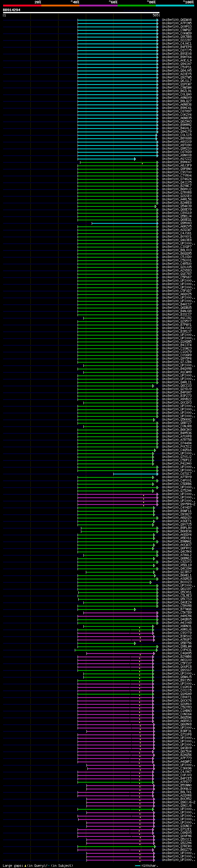Click the hit label UniRef100_Q54K39
This screenshot has width=197, height=868.
177,206
